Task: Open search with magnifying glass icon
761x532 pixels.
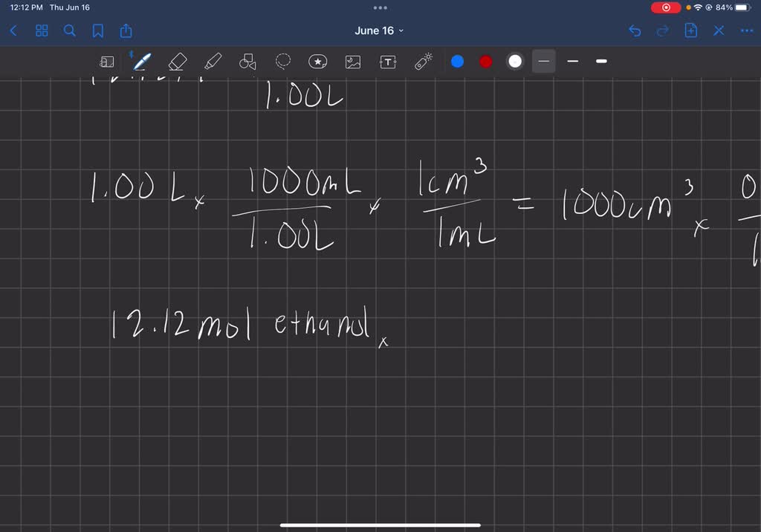Action: [69, 31]
